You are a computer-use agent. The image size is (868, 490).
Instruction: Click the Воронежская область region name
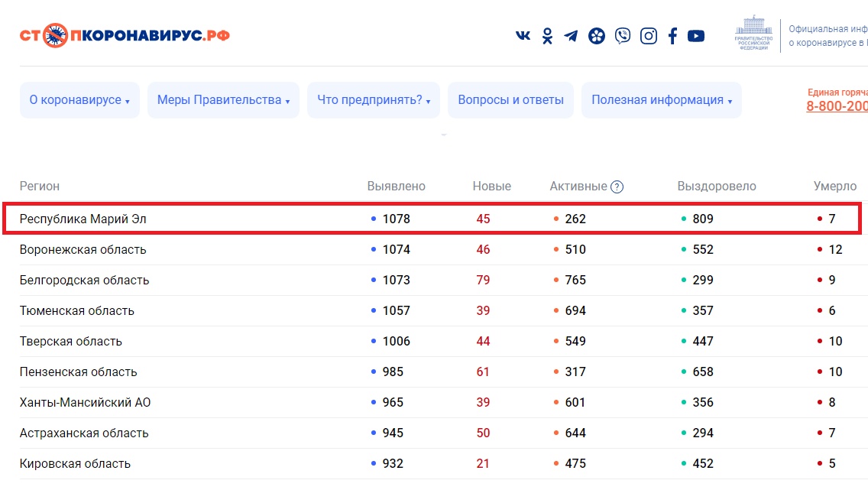coord(83,250)
